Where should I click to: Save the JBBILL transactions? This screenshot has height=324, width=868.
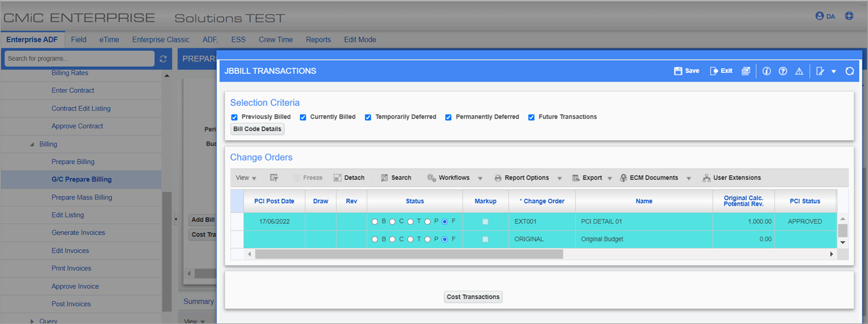(x=686, y=71)
